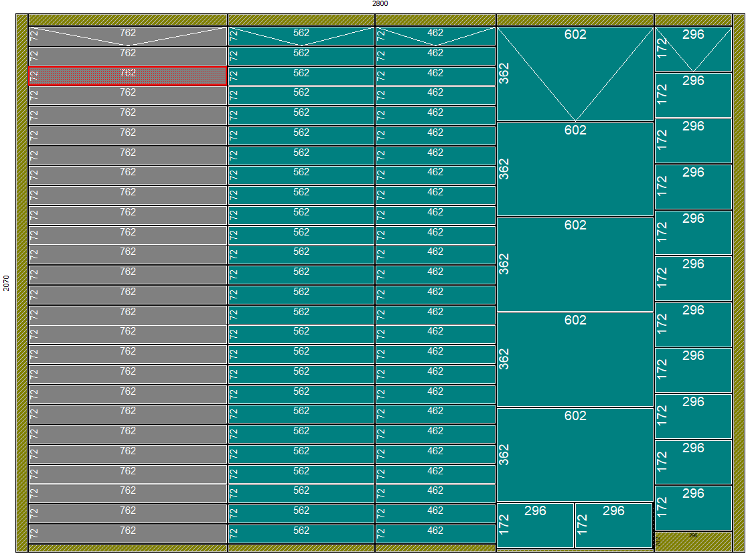
Task: Click top-right 296x172 panel with diagonals
Action: pyautogui.click(x=693, y=50)
